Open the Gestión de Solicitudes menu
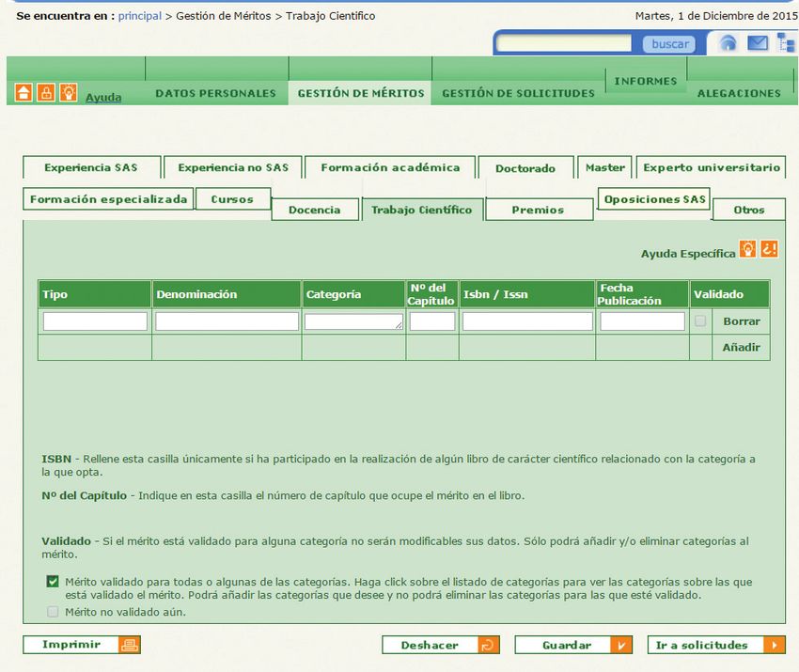This screenshot has width=799, height=672. pos(518,93)
